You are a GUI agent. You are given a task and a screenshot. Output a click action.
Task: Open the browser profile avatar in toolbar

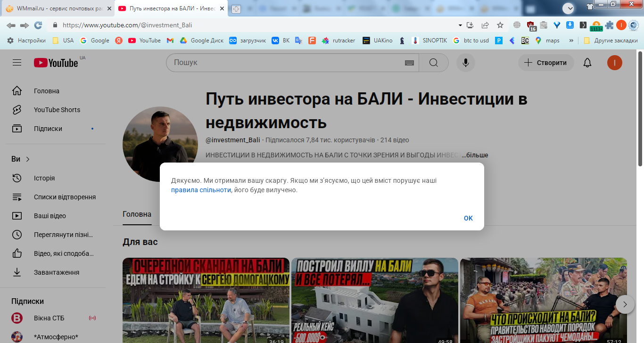tap(621, 25)
